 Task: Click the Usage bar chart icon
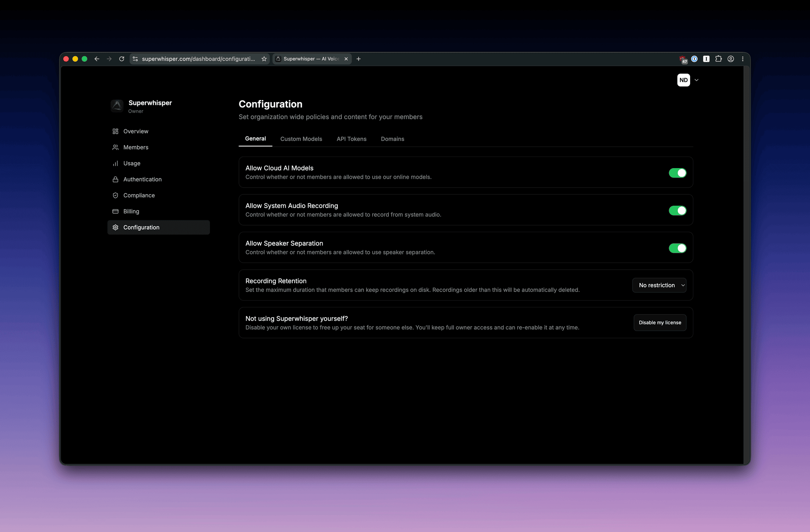115,163
